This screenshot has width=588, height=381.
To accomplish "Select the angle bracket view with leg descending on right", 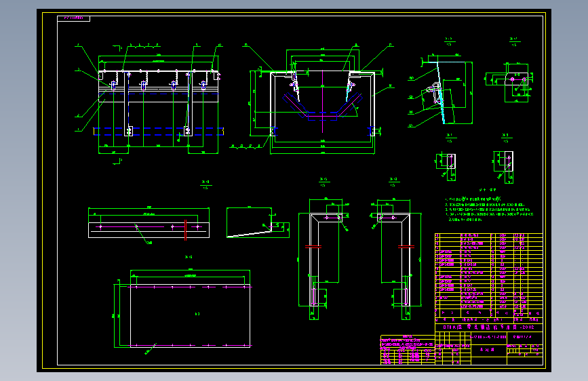I will 397,259.
